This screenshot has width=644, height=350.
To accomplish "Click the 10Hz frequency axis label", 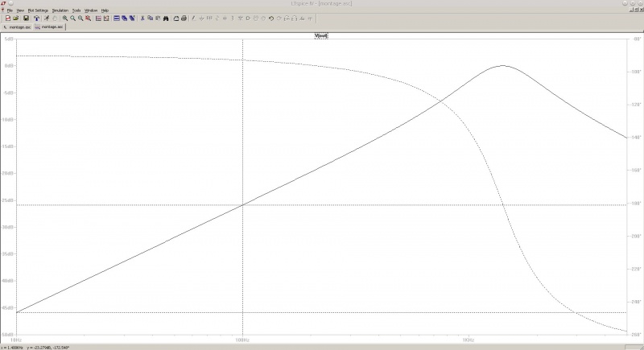I will click(15, 340).
